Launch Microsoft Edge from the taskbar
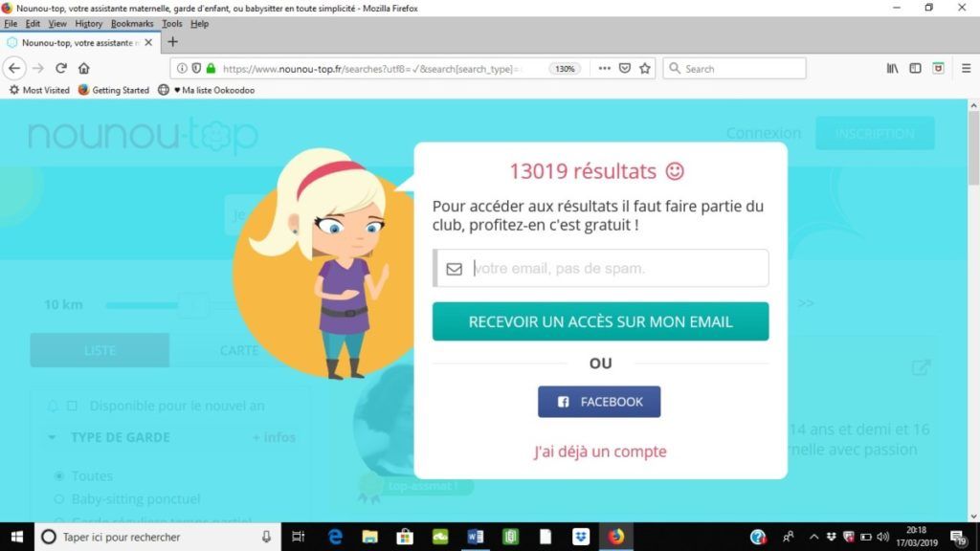Screen dimensions: 980x551 point(335,537)
